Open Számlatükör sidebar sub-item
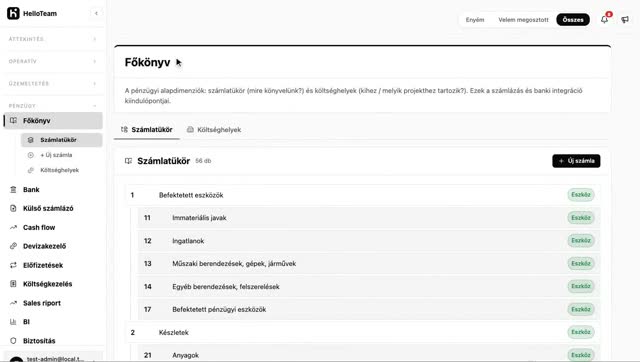This screenshot has width=640, height=362. point(62,140)
